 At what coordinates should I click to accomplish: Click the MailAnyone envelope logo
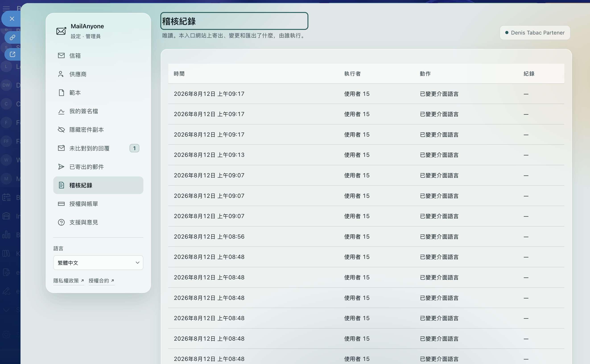(61, 31)
